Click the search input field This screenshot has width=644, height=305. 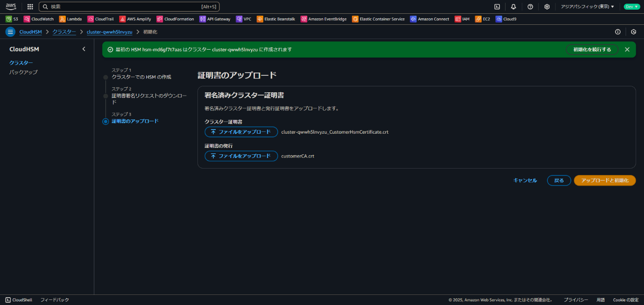pos(129,7)
